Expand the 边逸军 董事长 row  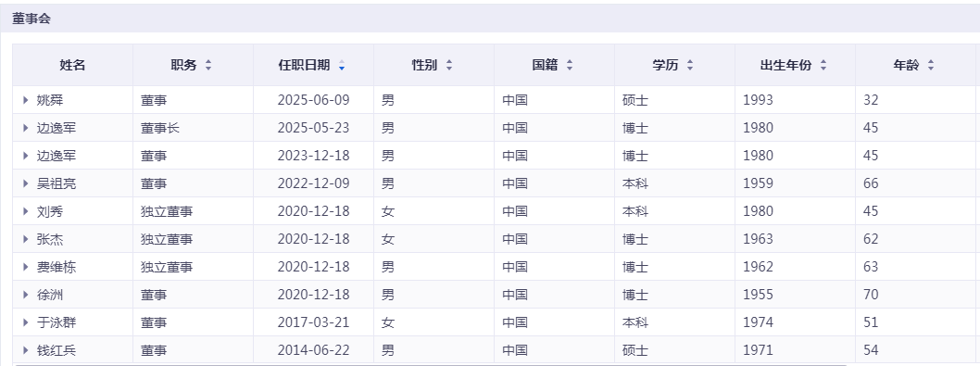pos(26,128)
